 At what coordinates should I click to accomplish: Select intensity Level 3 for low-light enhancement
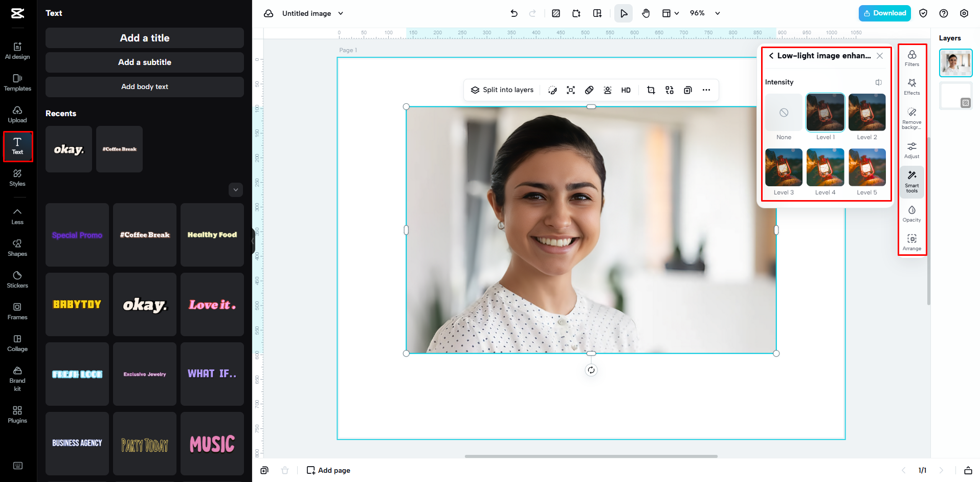click(783, 167)
